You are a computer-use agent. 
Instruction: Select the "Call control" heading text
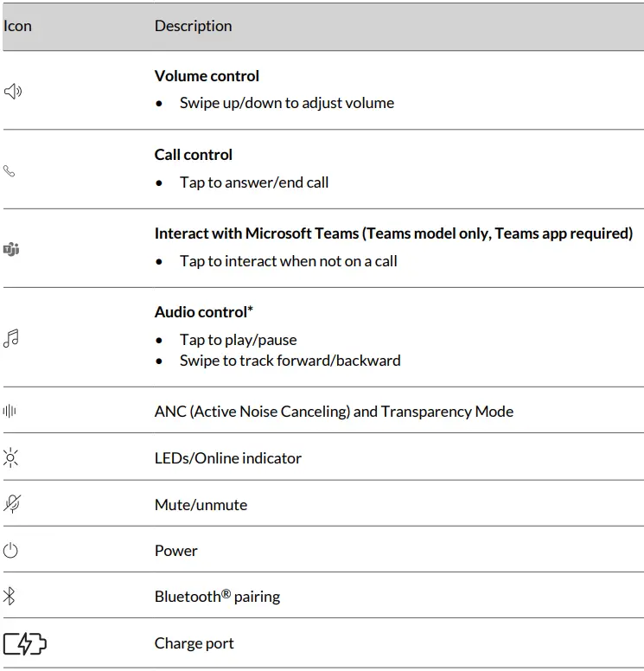click(194, 155)
